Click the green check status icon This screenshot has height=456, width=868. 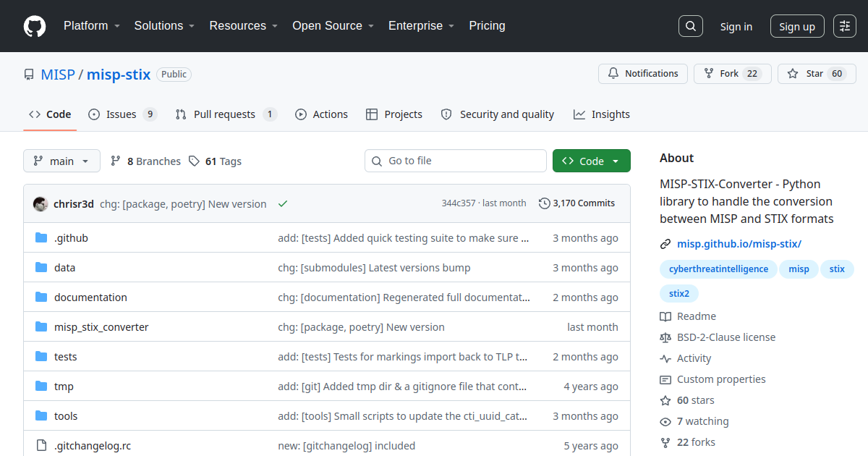pyautogui.click(x=283, y=204)
